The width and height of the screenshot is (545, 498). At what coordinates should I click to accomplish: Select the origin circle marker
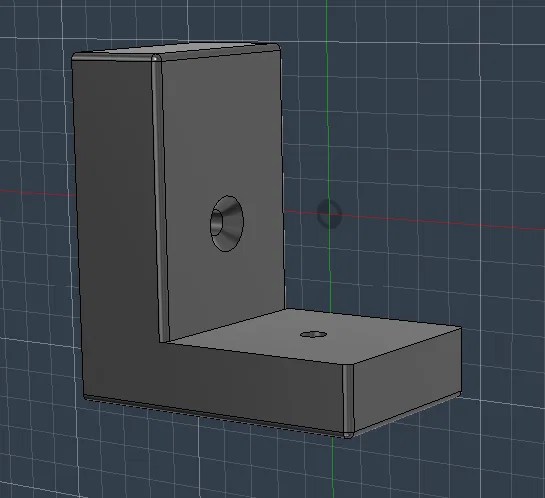pyautogui.click(x=329, y=214)
